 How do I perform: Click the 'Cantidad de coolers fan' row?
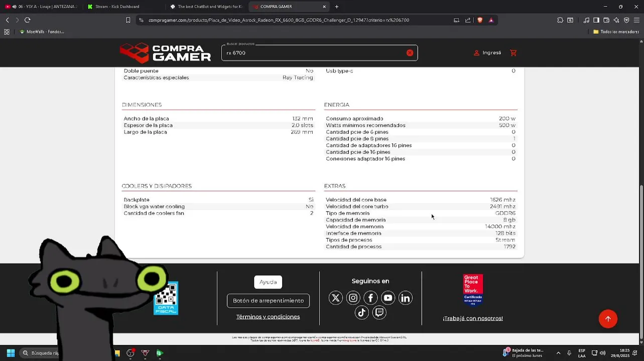click(218, 213)
